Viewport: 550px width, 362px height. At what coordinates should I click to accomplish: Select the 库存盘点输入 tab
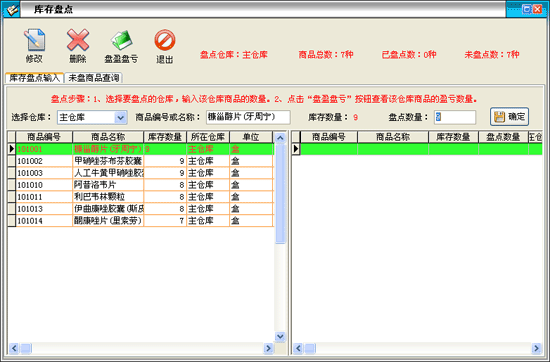click(34, 78)
